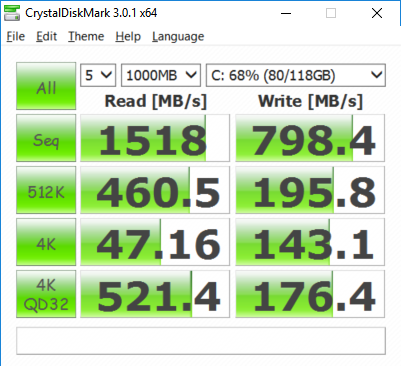Click the 4K QD32 write result 176.4
This screenshot has width=401, height=366.
pos(310,294)
